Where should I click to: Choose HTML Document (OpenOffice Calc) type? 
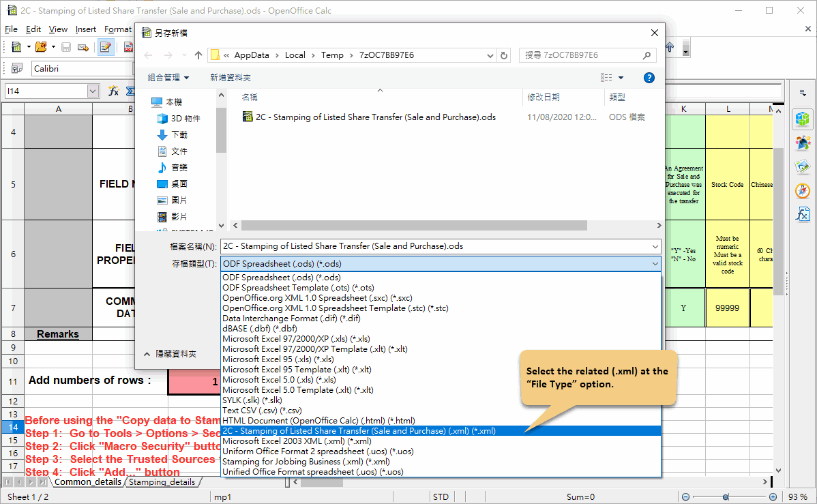[441, 421]
